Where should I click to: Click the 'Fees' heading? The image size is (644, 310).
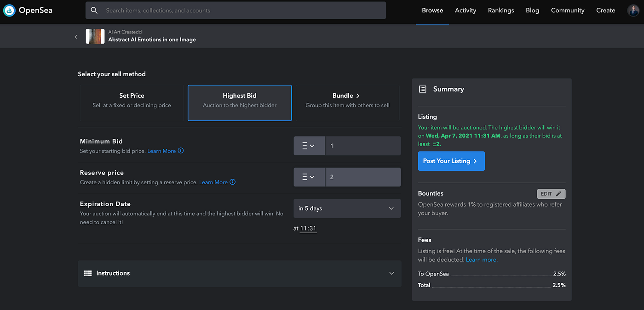point(425,240)
